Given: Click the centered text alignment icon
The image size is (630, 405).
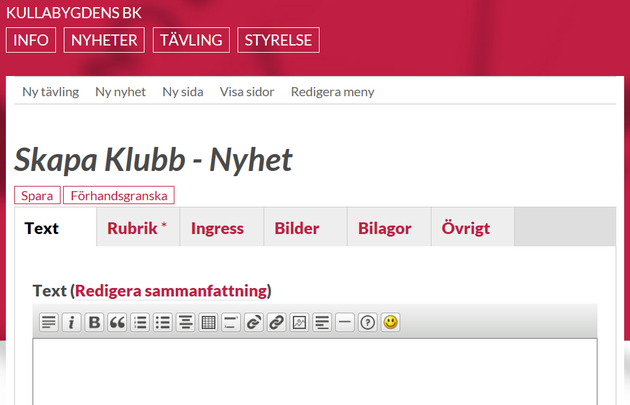Looking at the screenshot, I should 185,322.
